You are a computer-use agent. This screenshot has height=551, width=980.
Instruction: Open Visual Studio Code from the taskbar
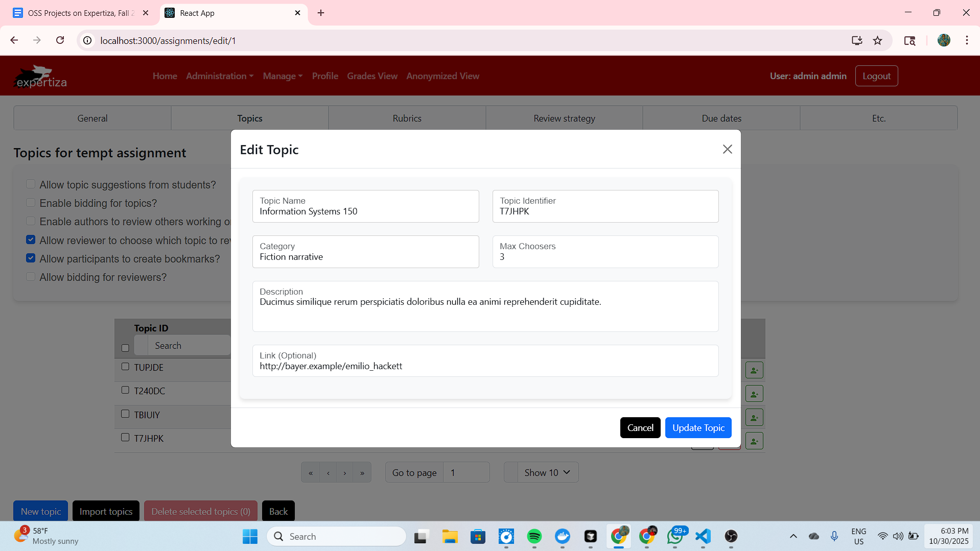tap(703, 536)
